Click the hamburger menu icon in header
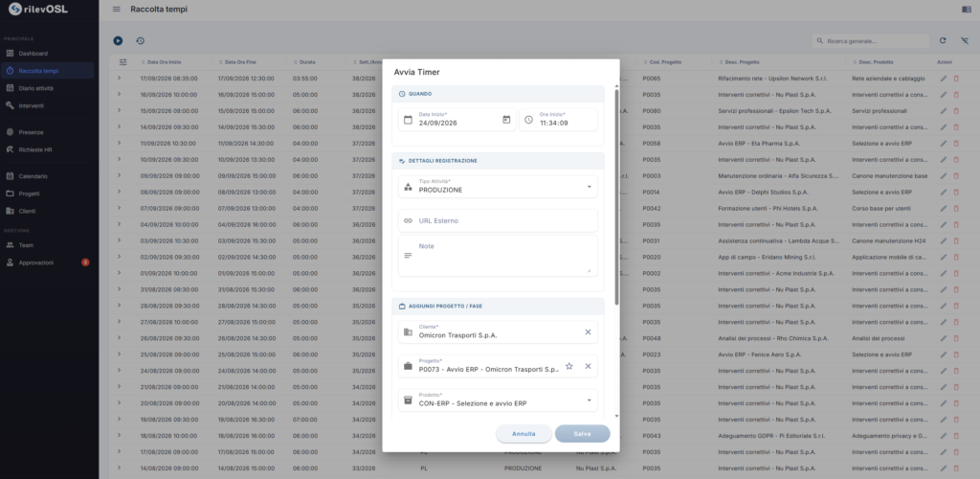 tap(116, 10)
